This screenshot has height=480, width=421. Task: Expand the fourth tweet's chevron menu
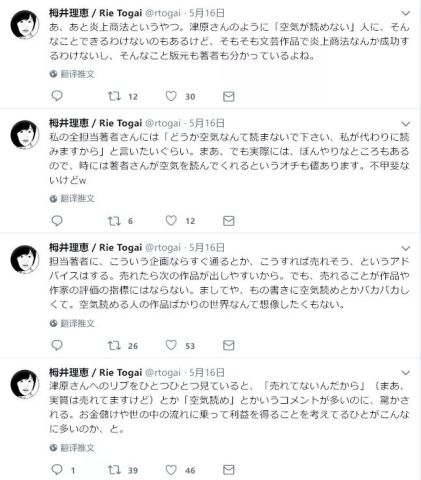(405, 373)
